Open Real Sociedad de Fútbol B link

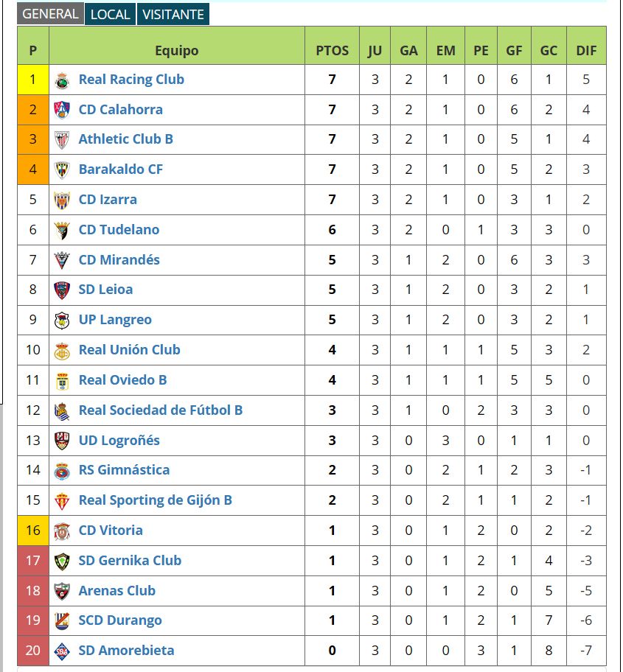click(x=161, y=410)
